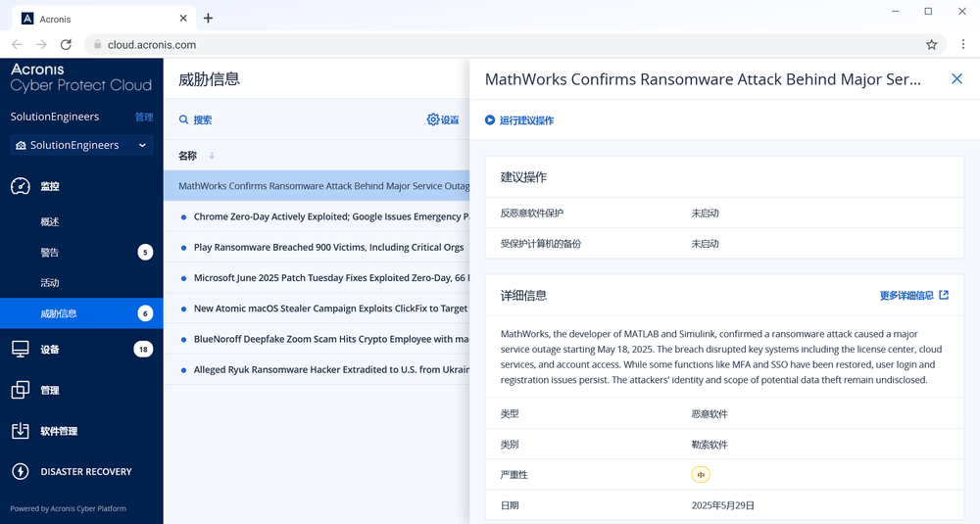The height and width of the screenshot is (524, 980).
Task: Click the Disaster Recovery lightning icon
Action: click(21, 471)
